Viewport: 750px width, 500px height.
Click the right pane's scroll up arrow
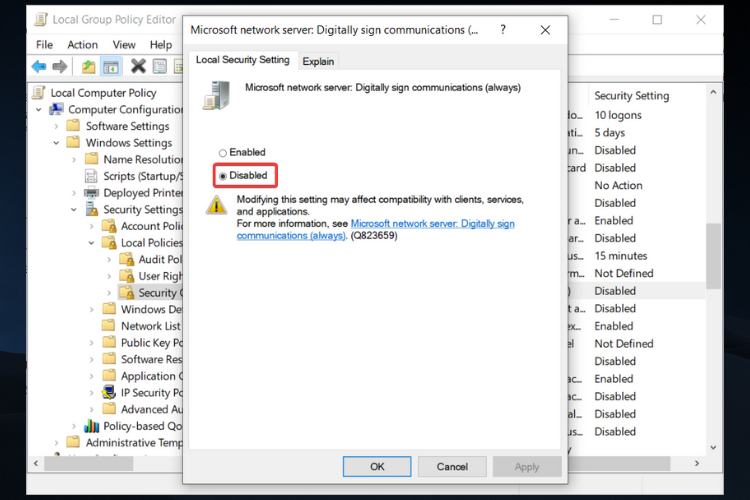coord(713,92)
